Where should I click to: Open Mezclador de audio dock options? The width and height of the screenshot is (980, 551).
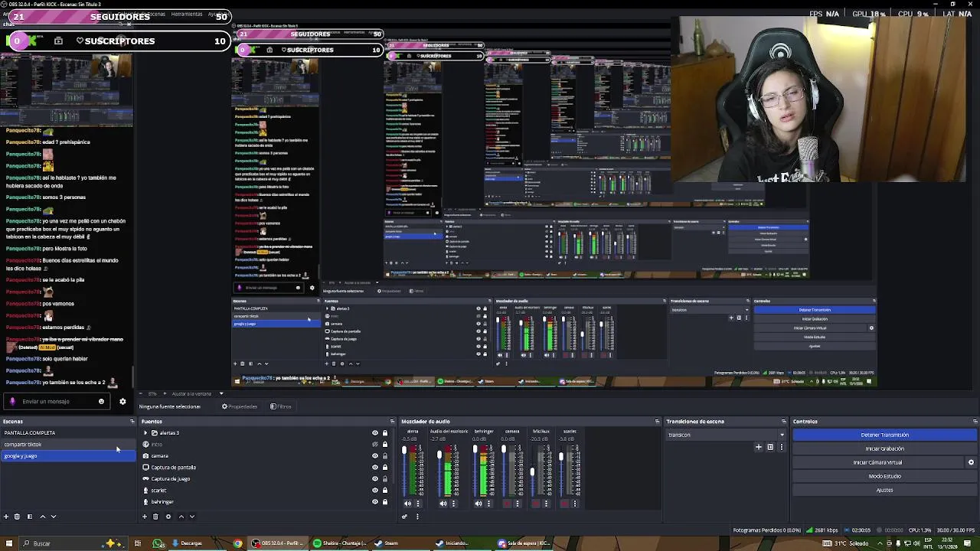pyautogui.click(x=657, y=422)
